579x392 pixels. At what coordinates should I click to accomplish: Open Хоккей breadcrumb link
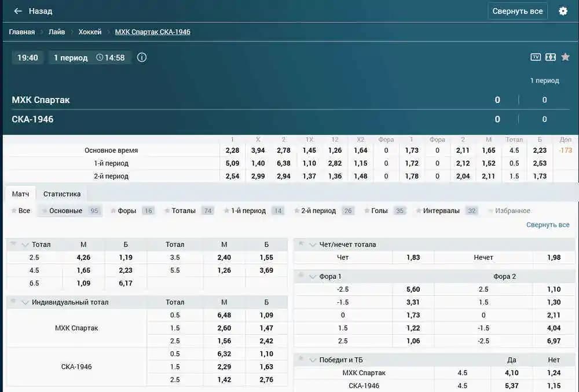point(90,32)
